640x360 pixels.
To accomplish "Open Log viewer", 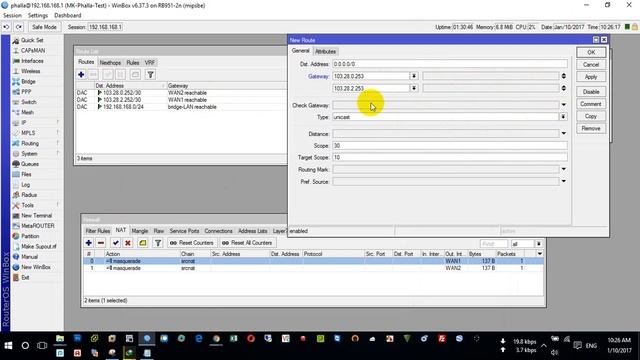I will pyautogui.click(x=25, y=184).
